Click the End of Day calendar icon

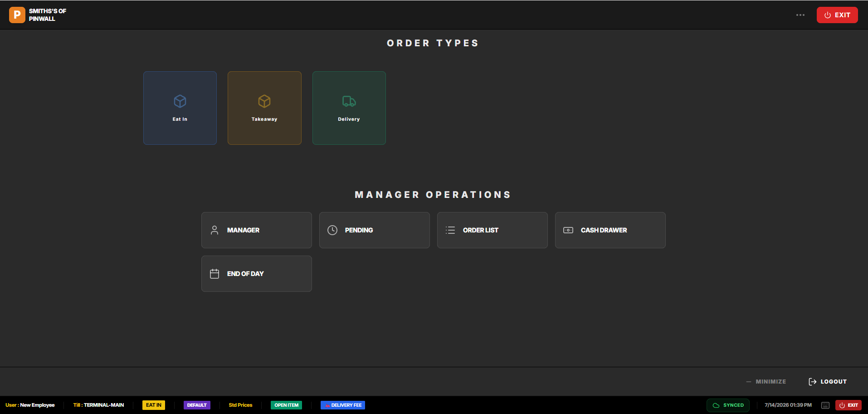coord(215,274)
